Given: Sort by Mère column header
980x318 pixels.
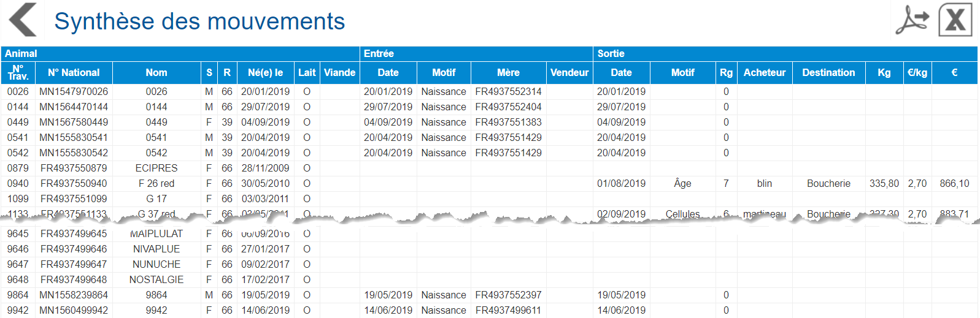Looking at the screenshot, I should 508,72.
